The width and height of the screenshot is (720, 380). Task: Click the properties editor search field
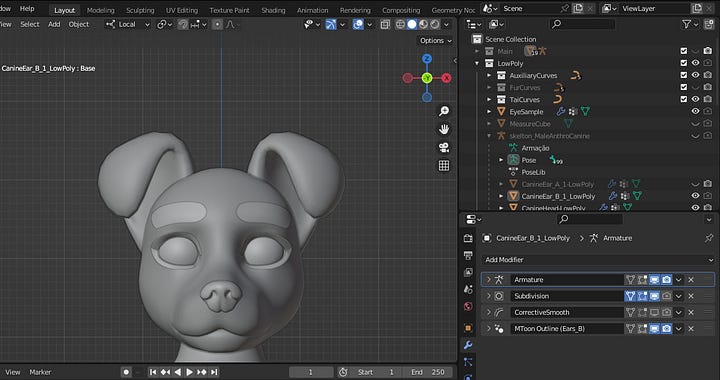point(590,219)
